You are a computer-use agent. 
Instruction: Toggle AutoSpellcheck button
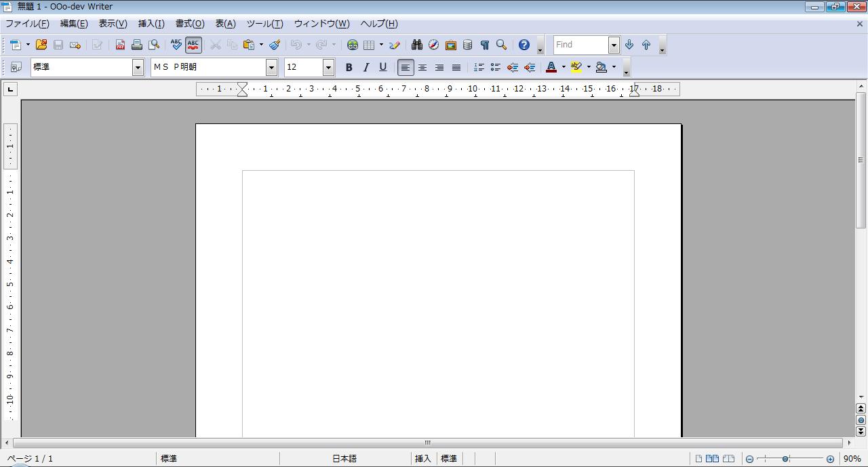[193, 45]
